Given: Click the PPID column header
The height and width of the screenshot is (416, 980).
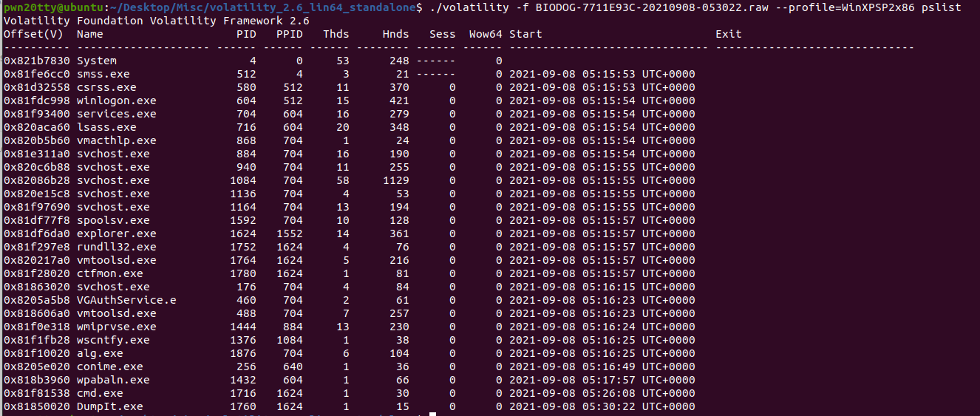Looking at the screenshot, I should pyautogui.click(x=289, y=34).
